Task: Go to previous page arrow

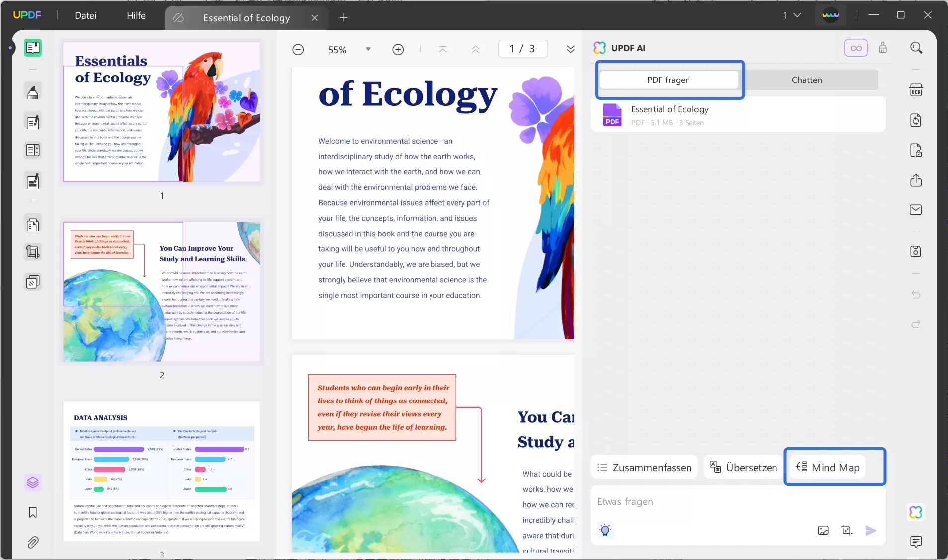Action: pyautogui.click(x=475, y=49)
